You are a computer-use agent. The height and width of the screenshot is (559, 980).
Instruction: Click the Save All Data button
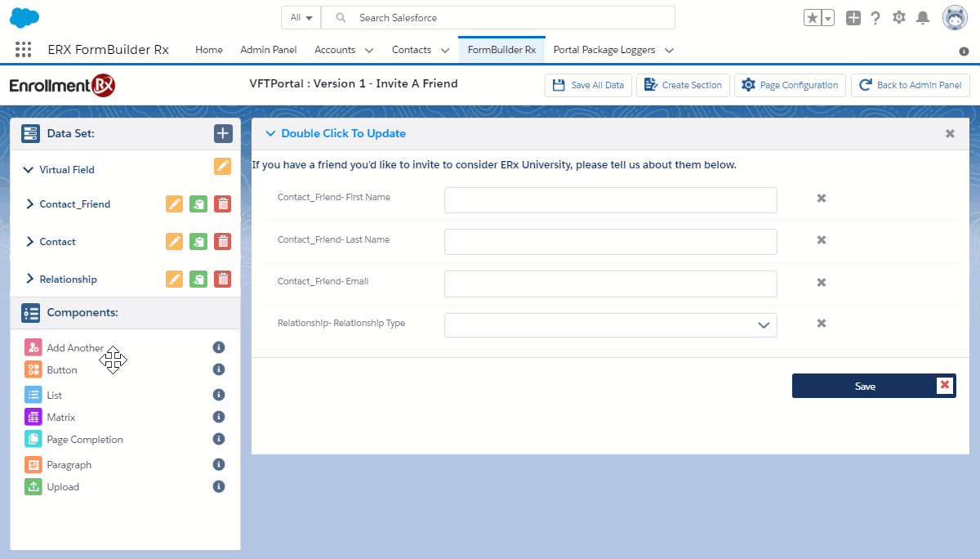point(588,85)
